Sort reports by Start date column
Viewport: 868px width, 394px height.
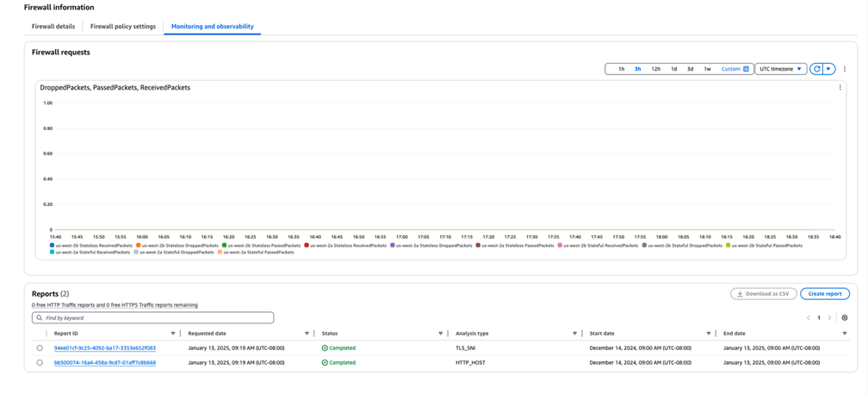tap(709, 334)
